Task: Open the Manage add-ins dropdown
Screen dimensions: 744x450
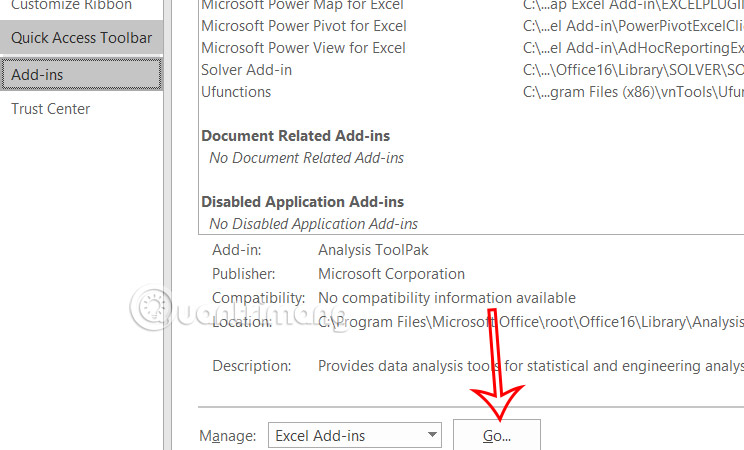Action: tap(355, 436)
